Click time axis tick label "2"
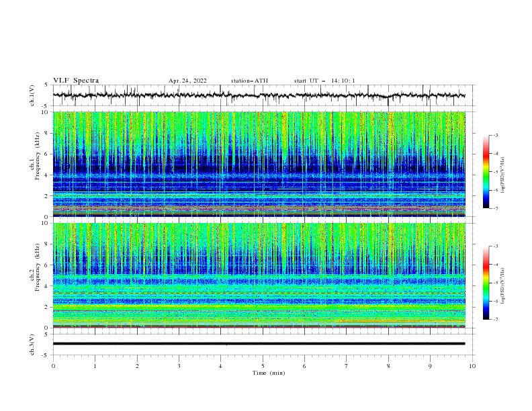 137,366
